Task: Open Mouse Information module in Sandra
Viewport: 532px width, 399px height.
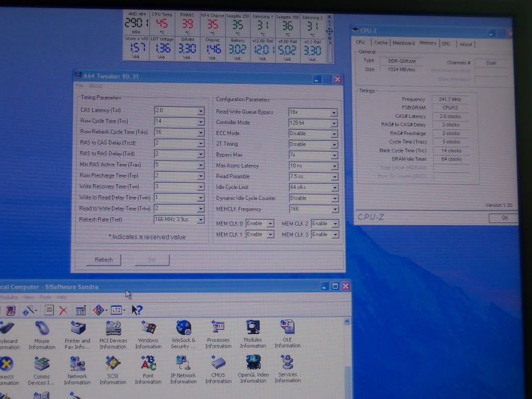Action: [x=42, y=335]
